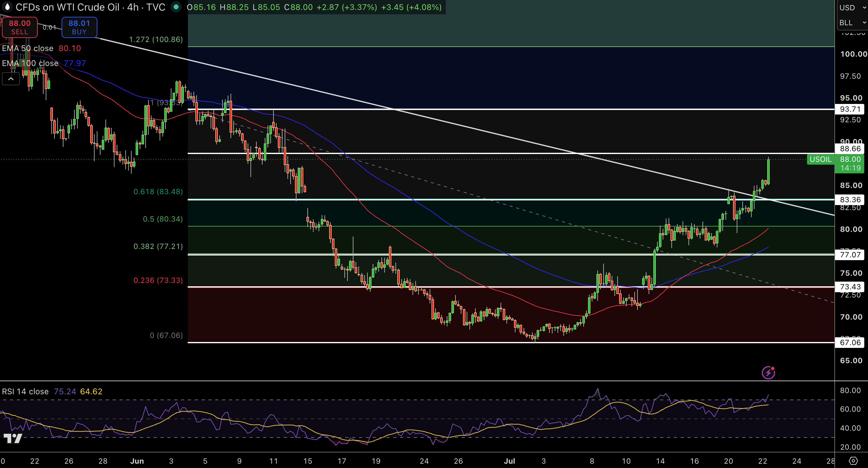Select the EMA 100 close indicator label
Viewport: 868px width, 468px height.
[30, 63]
